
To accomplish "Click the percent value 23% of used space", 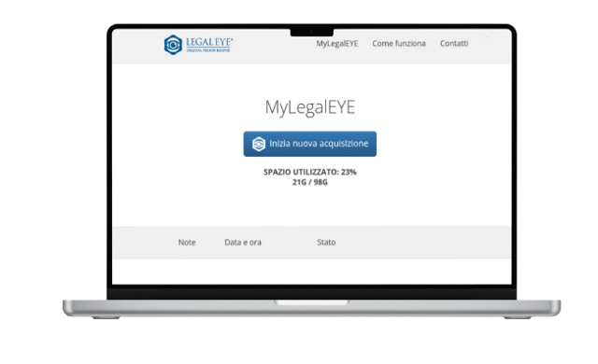I will 349,172.
